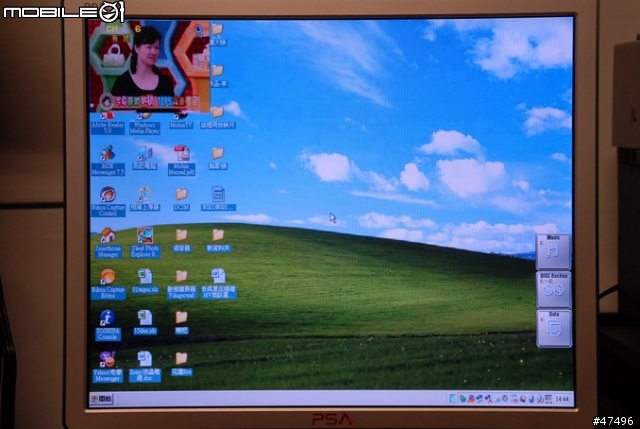Viewport: 640px width, 429px height.
Task: Select the second folder beside the TV window
Action: (218, 76)
